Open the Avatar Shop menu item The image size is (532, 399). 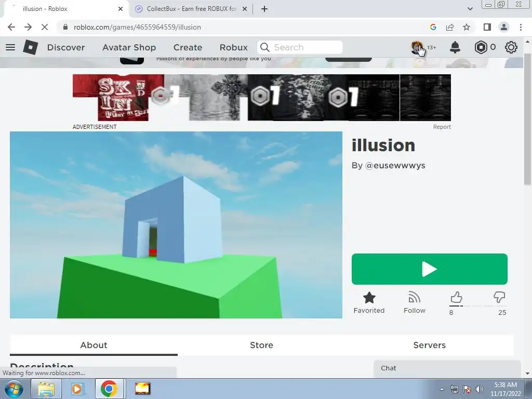(x=129, y=47)
